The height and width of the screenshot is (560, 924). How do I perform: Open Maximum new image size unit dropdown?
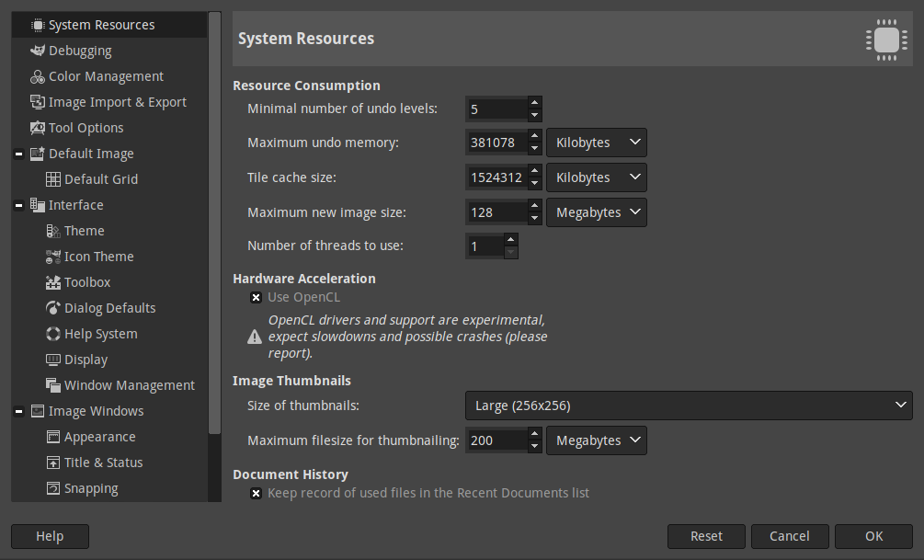(597, 212)
